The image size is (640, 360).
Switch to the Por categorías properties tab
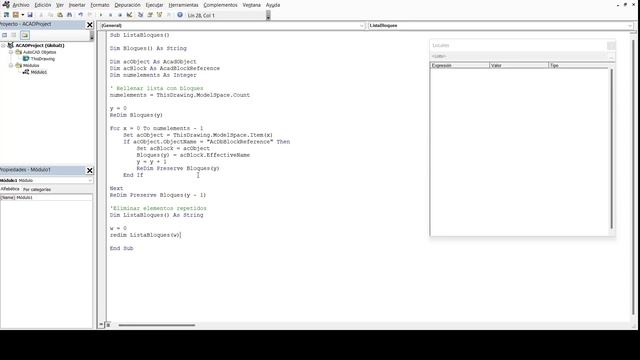(x=37, y=189)
